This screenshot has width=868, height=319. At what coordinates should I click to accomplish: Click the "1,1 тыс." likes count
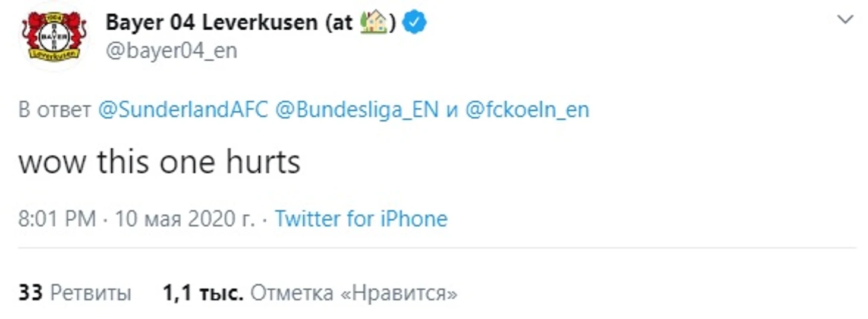[203, 293]
